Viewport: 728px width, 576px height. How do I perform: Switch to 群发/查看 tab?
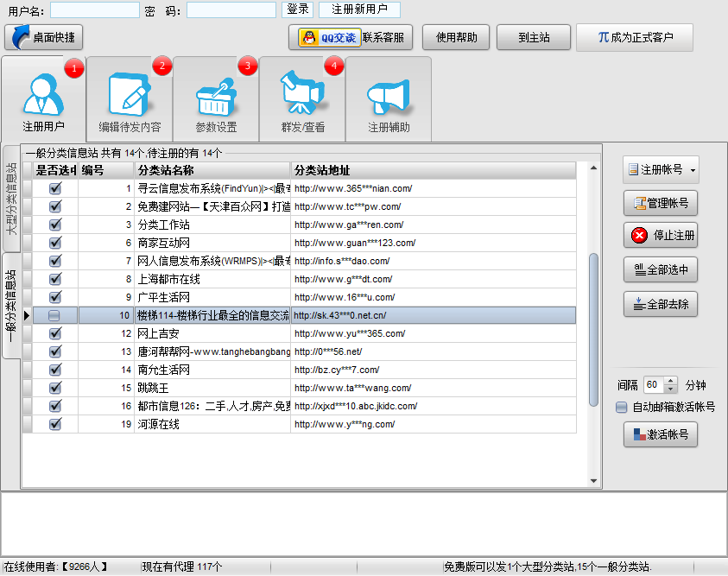302,98
